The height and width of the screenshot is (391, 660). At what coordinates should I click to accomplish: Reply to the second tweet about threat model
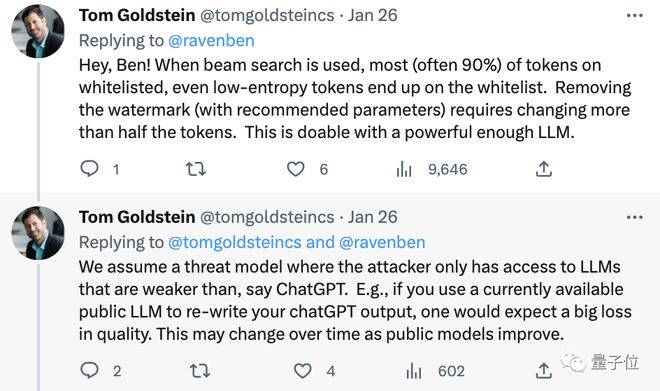[89, 370]
